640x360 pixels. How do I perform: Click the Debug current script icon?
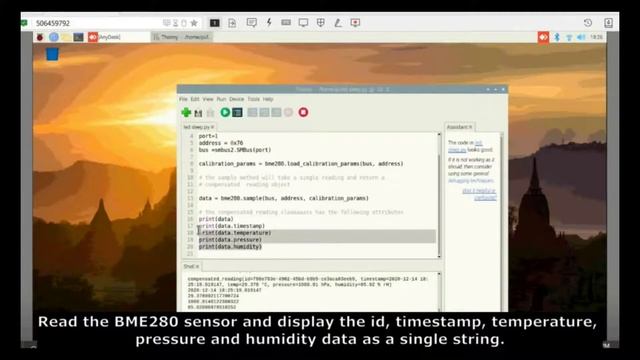[237, 112]
